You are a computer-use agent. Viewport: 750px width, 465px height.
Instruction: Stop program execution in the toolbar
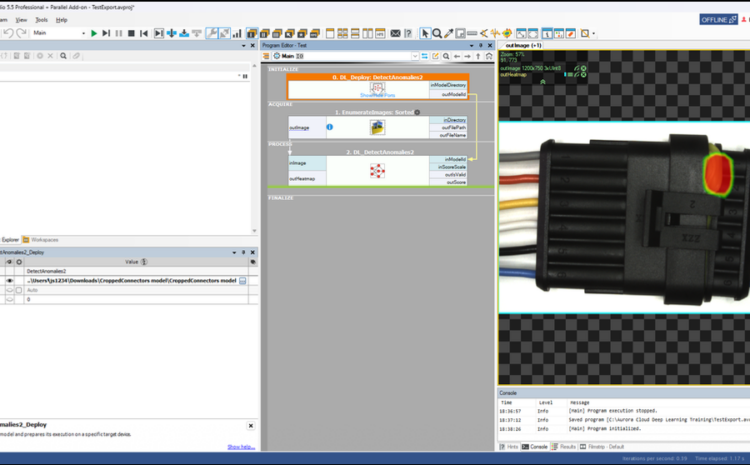pos(131,33)
